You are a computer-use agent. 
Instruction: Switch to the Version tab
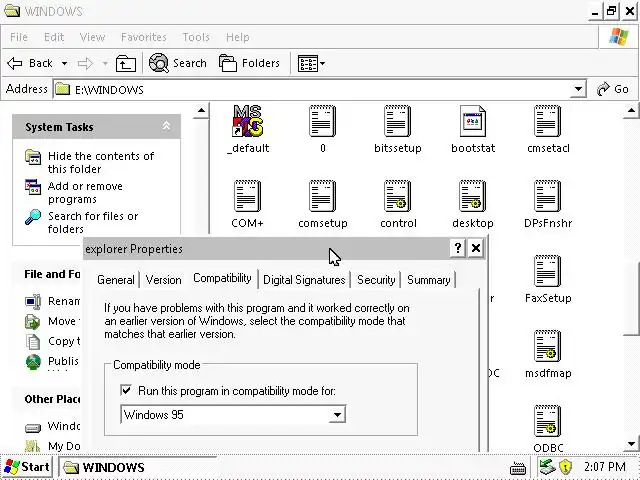(x=163, y=280)
